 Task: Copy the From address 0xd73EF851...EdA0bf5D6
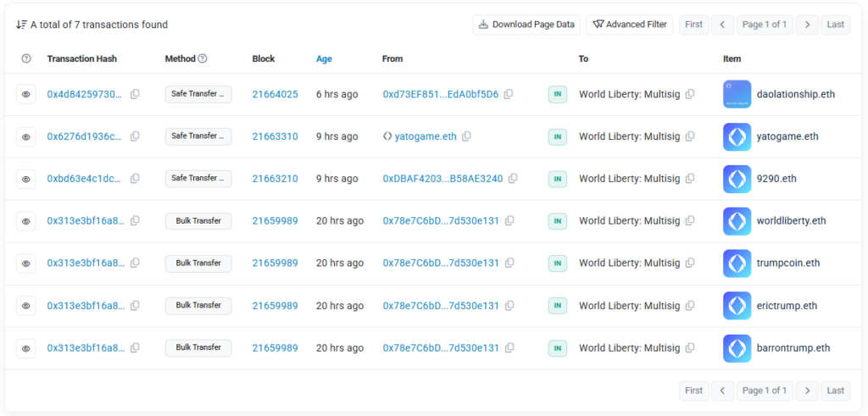[x=509, y=95]
